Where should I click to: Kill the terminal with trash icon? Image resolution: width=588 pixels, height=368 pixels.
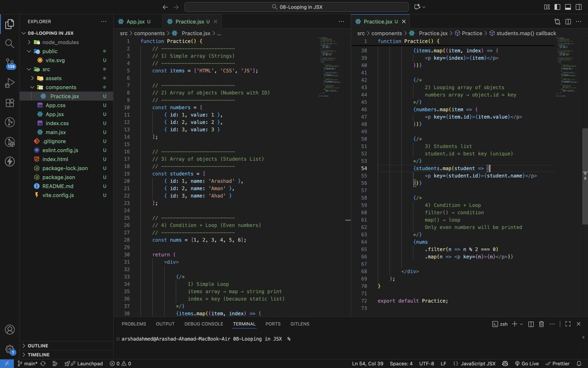pos(541,324)
